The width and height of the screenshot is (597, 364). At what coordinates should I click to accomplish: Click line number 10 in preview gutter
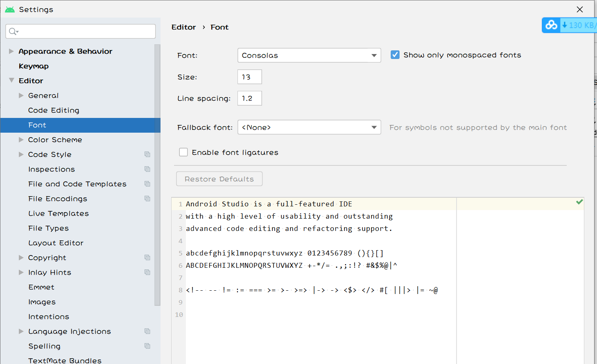pos(179,314)
